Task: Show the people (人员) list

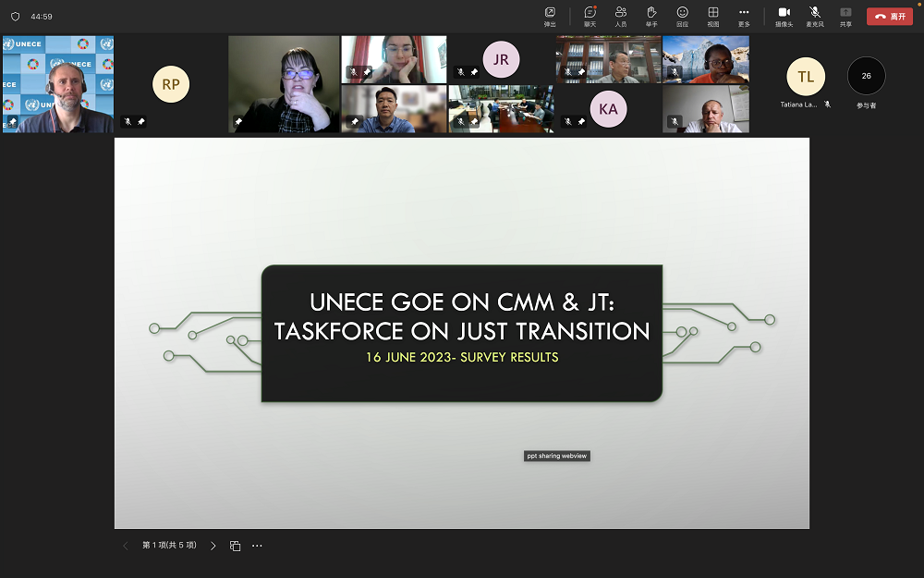Action: (621, 17)
